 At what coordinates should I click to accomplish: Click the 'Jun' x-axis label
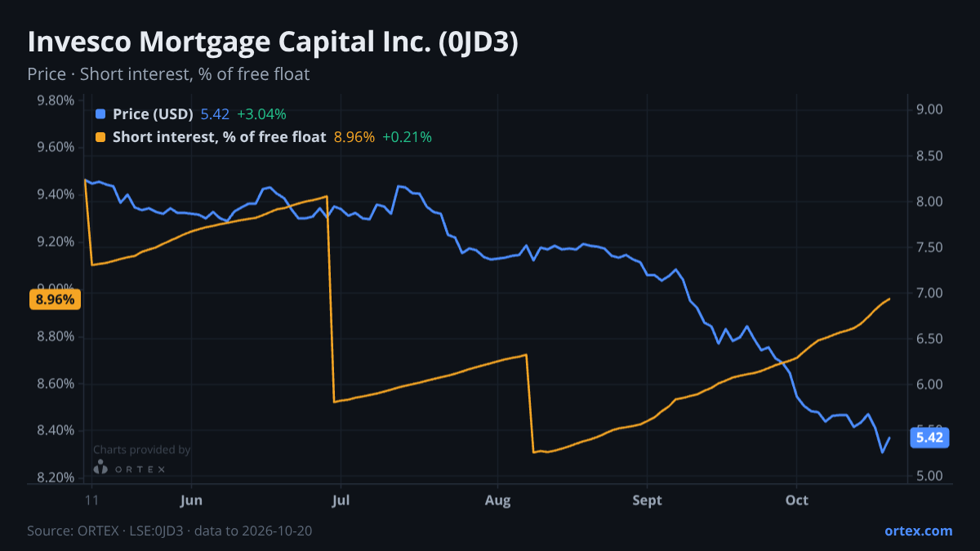pyautogui.click(x=190, y=500)
